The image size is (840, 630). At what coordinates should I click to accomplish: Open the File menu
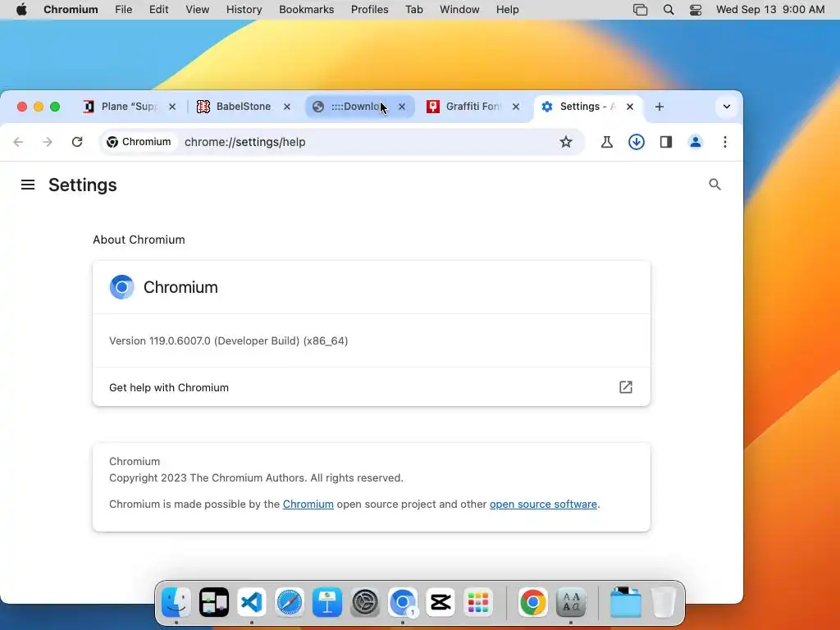tap(123, 10)
